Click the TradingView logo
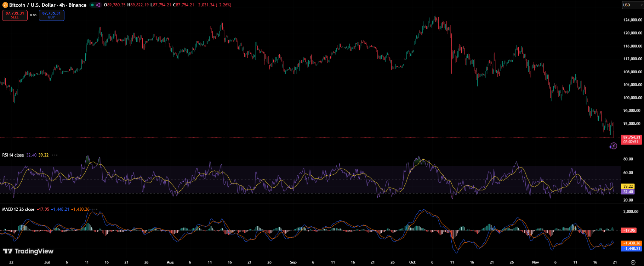The height and width of the screenshot is (266, 644). pyautogui.click(x=28, y=251)
